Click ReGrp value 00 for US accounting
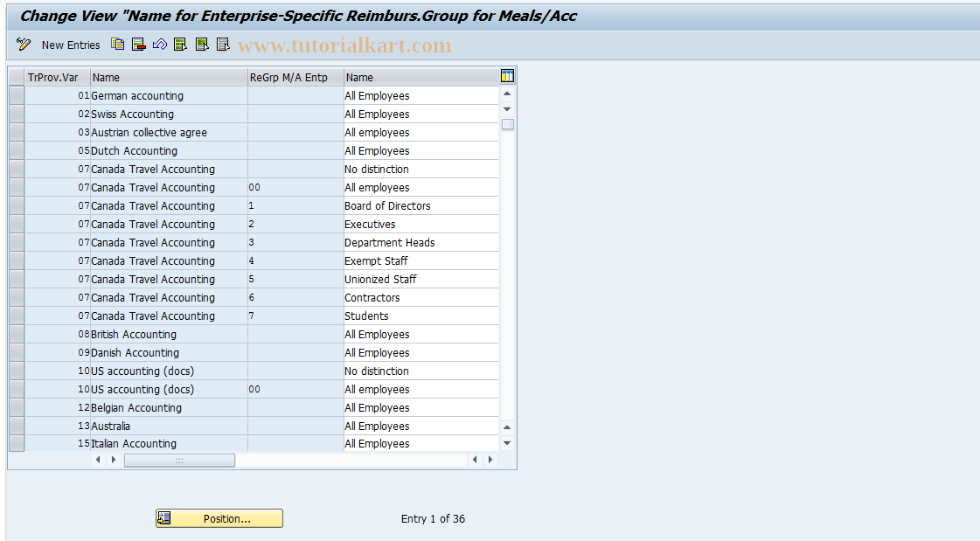Viewport: 980px width, 541px height. [x=295, y=389]
